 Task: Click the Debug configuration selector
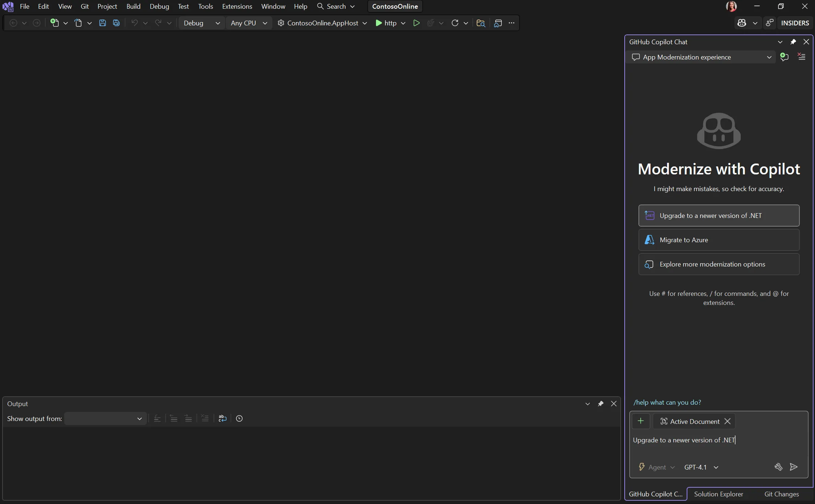point(201,23)
